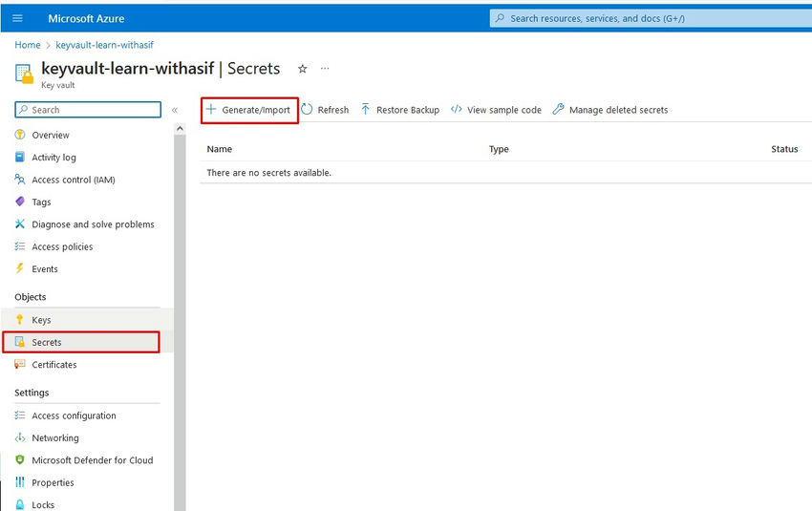Click the Access configuration checklist icon
This screenshot has height=511, width=812.
(20, 415)
